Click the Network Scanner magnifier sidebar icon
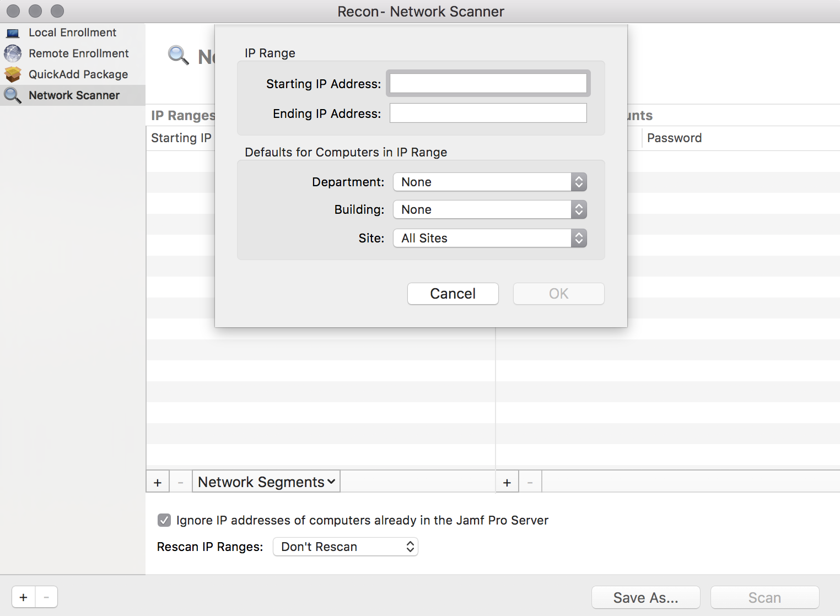Image resolution: width=840 pixels, height=616 pixels. 13,95
